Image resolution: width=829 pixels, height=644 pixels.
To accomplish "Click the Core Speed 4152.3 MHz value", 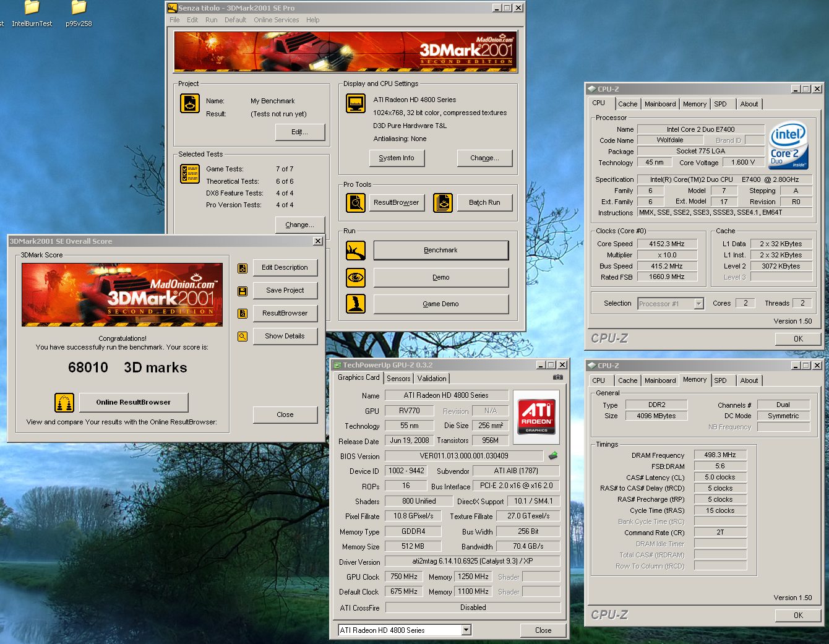I will (666, 244).
